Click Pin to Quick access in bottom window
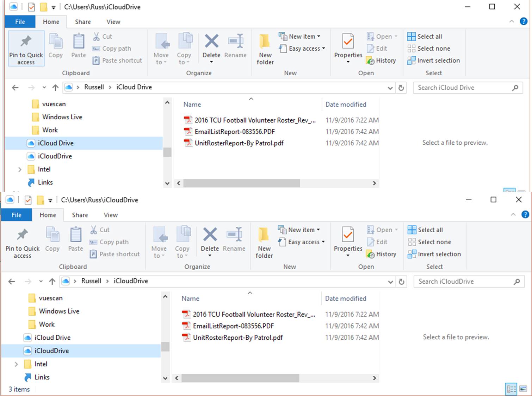532x396 pixels. tap(23, 243)
